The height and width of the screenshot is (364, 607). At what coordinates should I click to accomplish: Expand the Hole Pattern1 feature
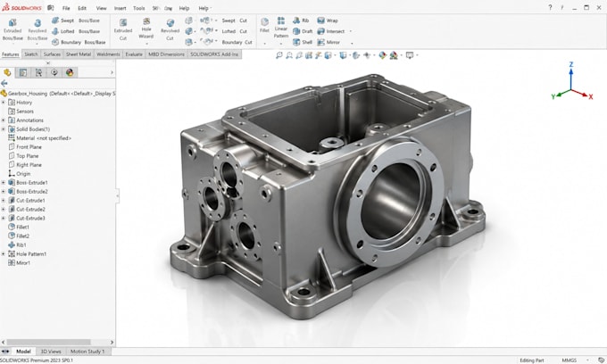pyautogui.click(x=4, y=254)
